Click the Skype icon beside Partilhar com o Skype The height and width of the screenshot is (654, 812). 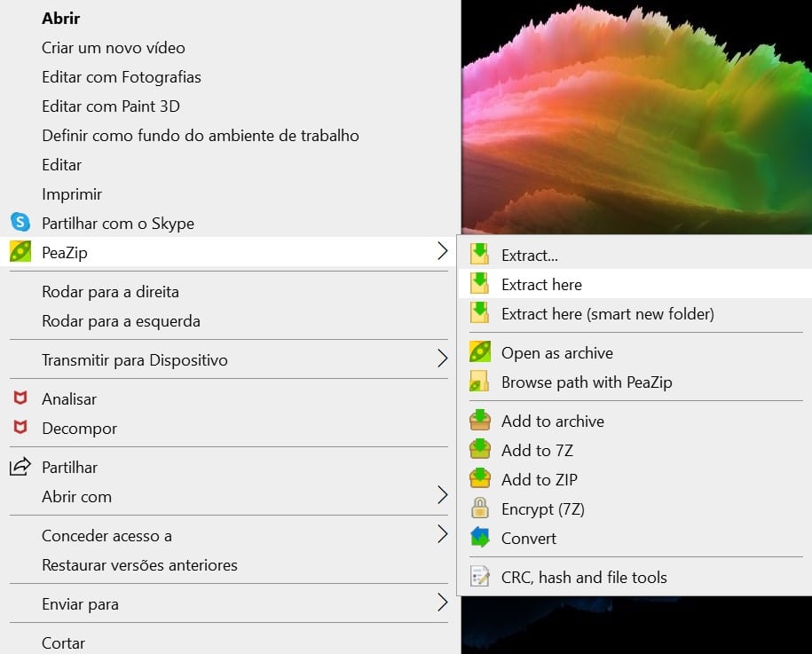coord(20,222)
